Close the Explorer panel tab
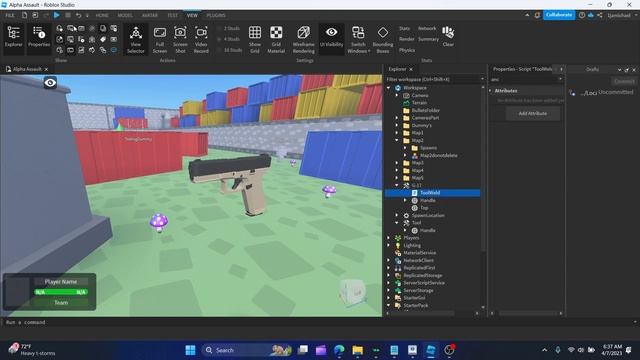Screen dimensions: 640x360 [411, 69]
